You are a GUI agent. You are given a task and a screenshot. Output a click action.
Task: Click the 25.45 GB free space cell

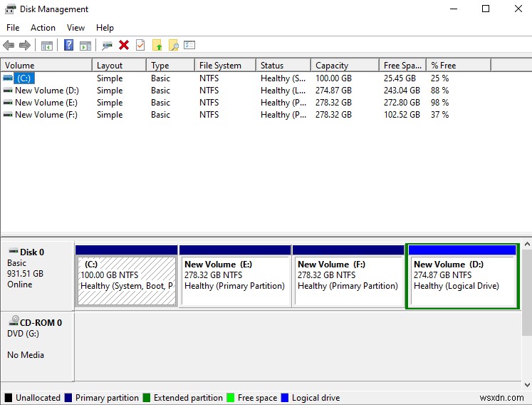tap(400, 78)
